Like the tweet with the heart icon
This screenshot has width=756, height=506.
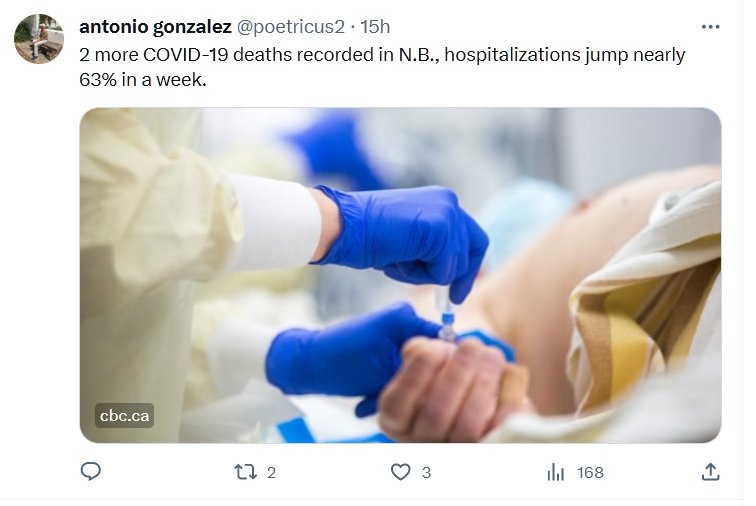click(x=400, y=472)
